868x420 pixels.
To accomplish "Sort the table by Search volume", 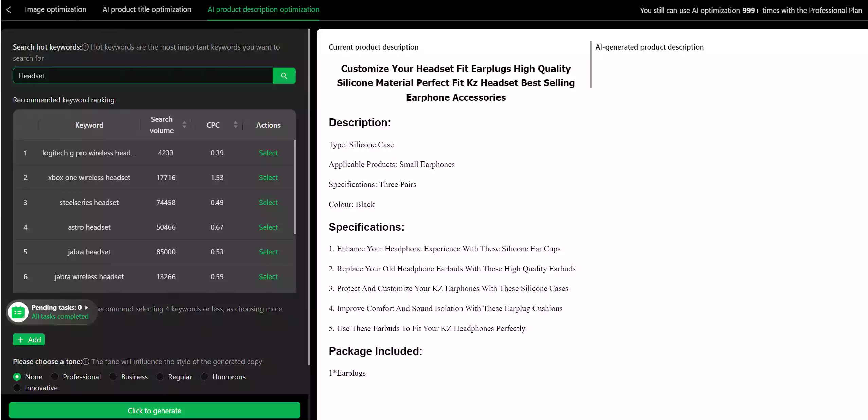I will 184,125.
